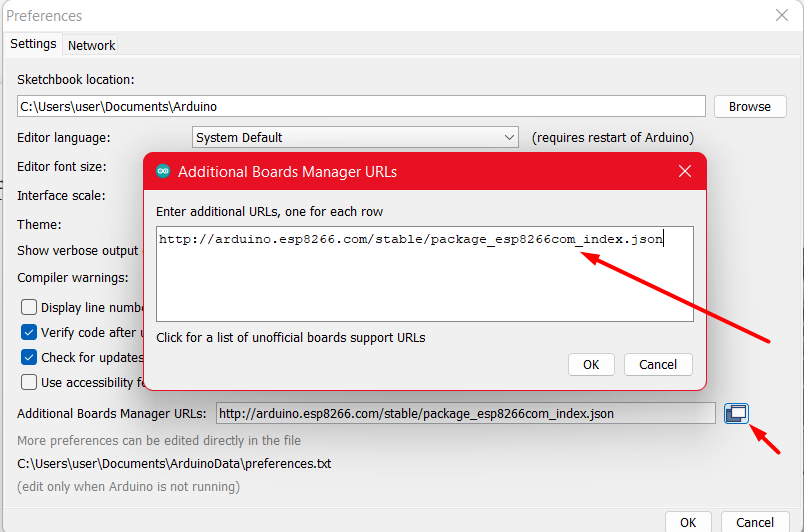
Task: Confirm URLs with the dialog OK button
Action: 591,364
